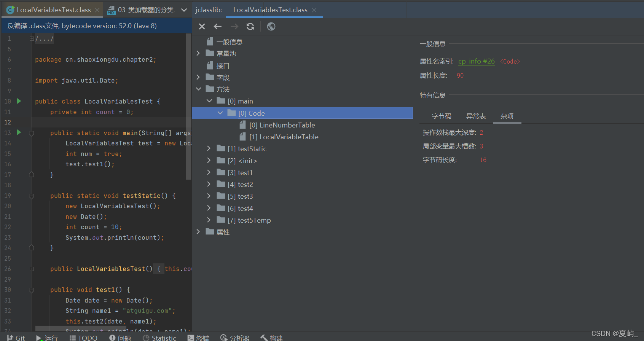Expand the [5] test3 method node
This screenshot has width=644, height=341.
coord(209,196)
